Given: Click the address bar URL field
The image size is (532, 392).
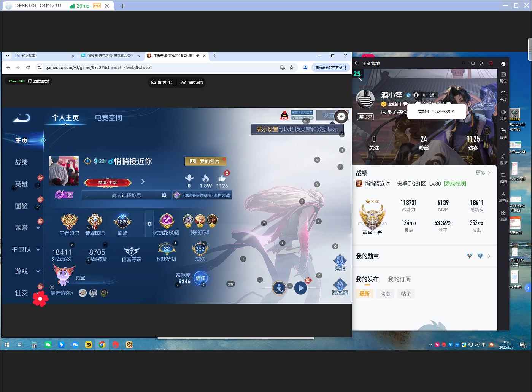Looking at the screenshot, I should (160, 67).
